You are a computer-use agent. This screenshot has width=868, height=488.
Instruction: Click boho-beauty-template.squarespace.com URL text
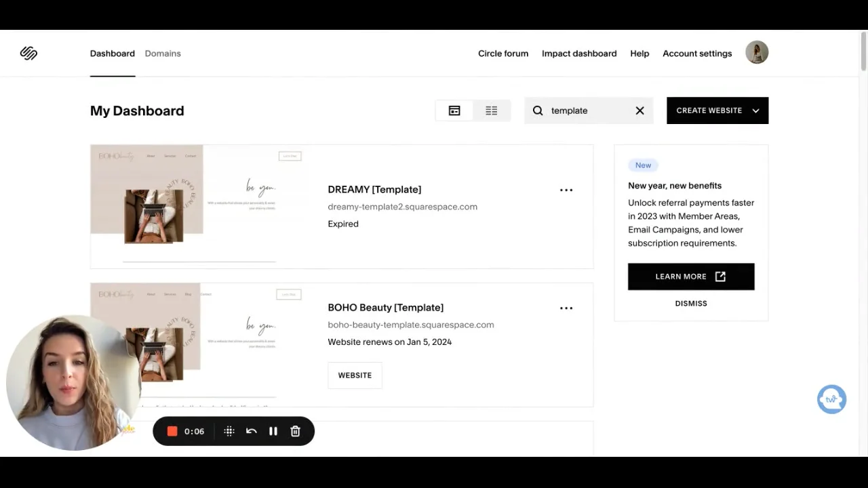[411, 325]
